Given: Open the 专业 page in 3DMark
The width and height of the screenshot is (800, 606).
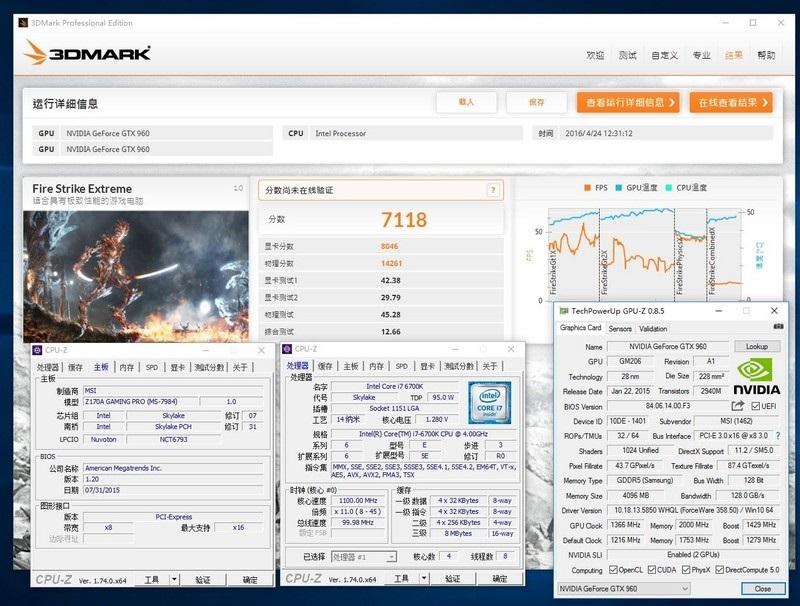Looking at the screenshot, I should pyautogui.click(x=702, y=55).
